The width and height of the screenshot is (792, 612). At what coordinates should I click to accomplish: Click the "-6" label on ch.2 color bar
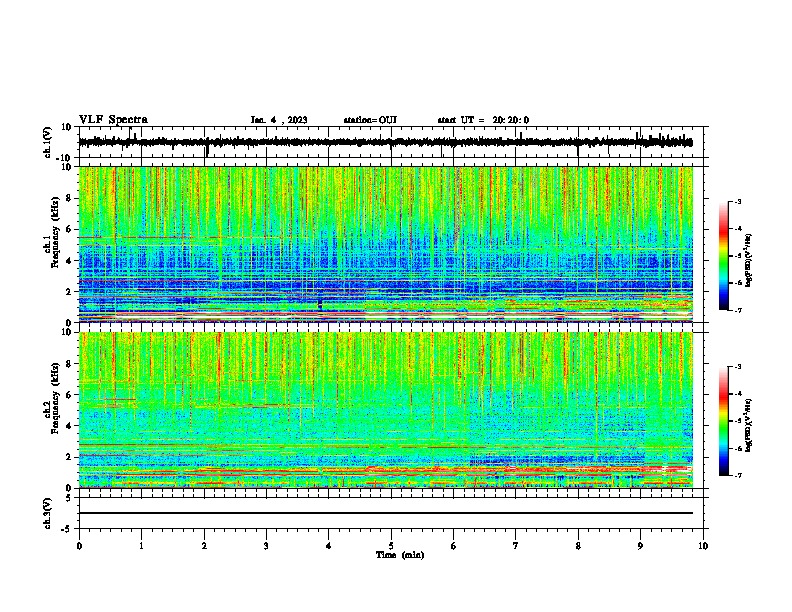click(738, 448)
